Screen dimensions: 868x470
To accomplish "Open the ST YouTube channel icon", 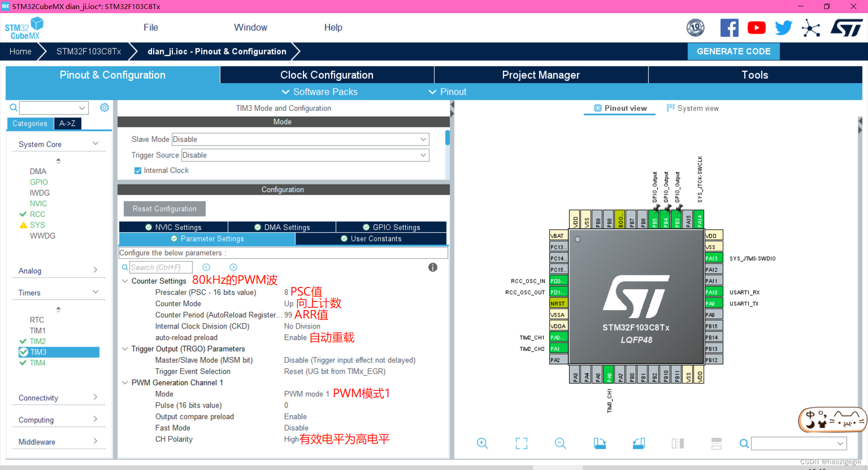I will click(756, 28).
